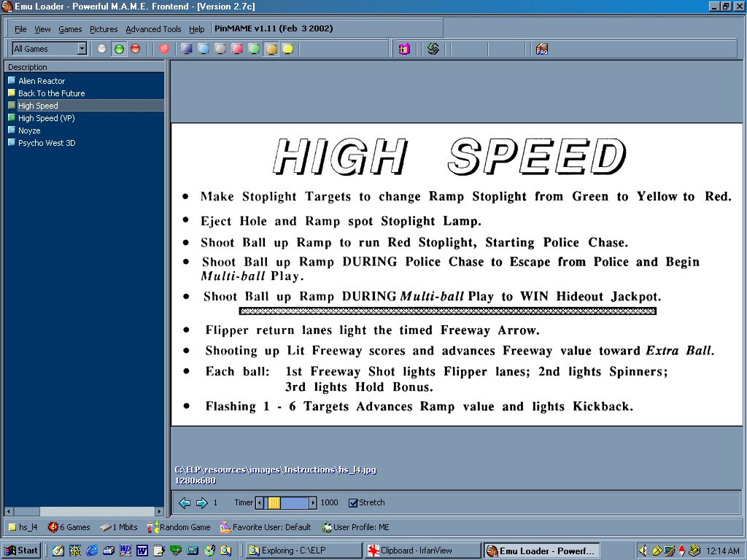Viewport: 747px width, 560px height.
Task: Open the Help menu
Action: [197, 29]
